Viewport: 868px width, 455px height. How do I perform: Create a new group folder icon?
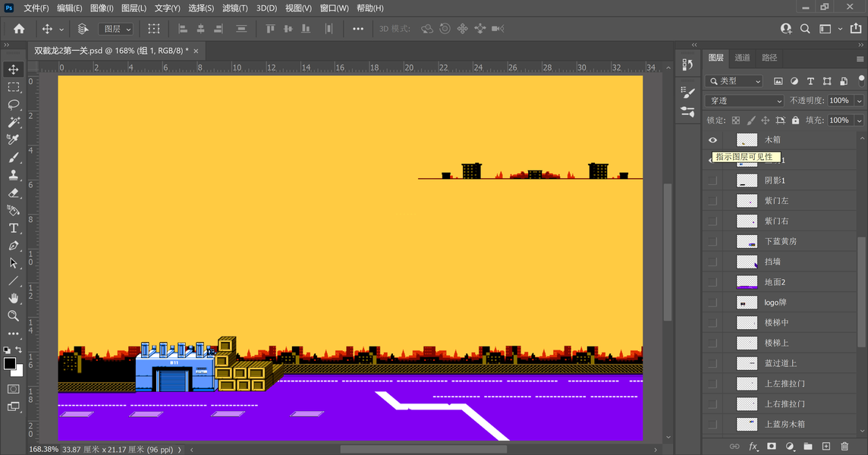(807, 446)
